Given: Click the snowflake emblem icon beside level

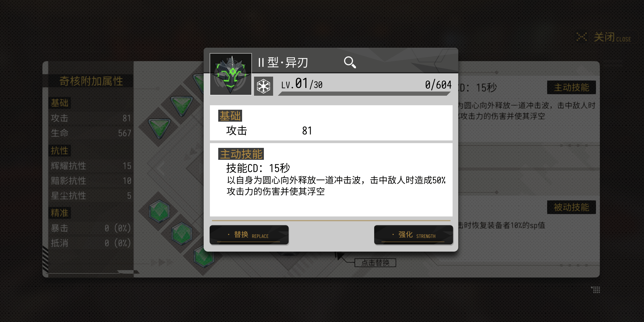Looking at the screenshot, I should (x=264, y=86).
